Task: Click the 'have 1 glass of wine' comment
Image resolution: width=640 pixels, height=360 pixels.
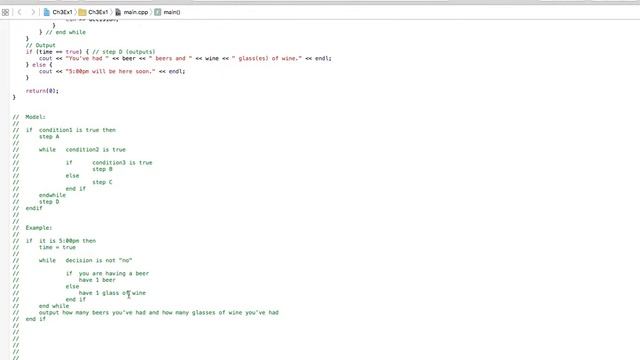Action: pos(112,293)
